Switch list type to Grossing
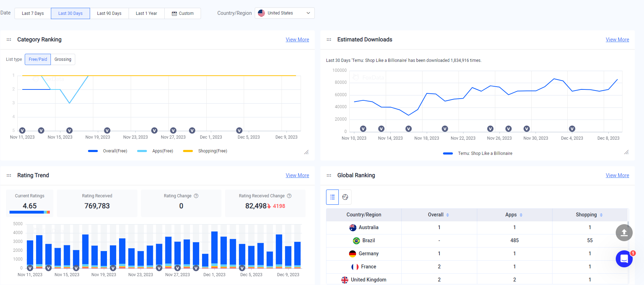 click(x=63, y=59)
